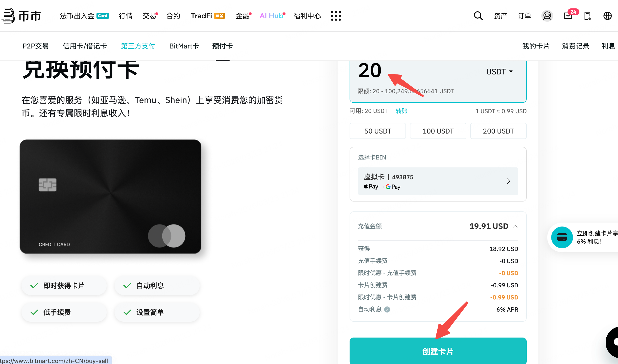Click the BitMart logo icon
Viewport: 618px width, 364px height.
click(x=8, y=16)
